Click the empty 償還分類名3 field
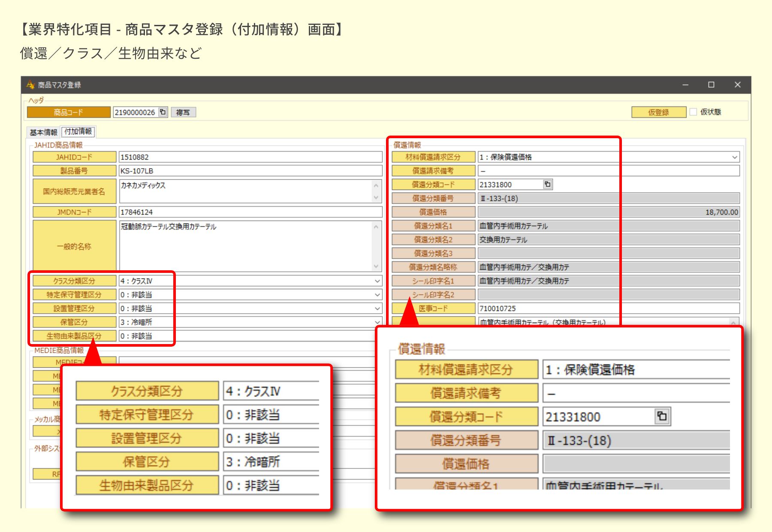 pyautogui.click(x=609, y=253)
